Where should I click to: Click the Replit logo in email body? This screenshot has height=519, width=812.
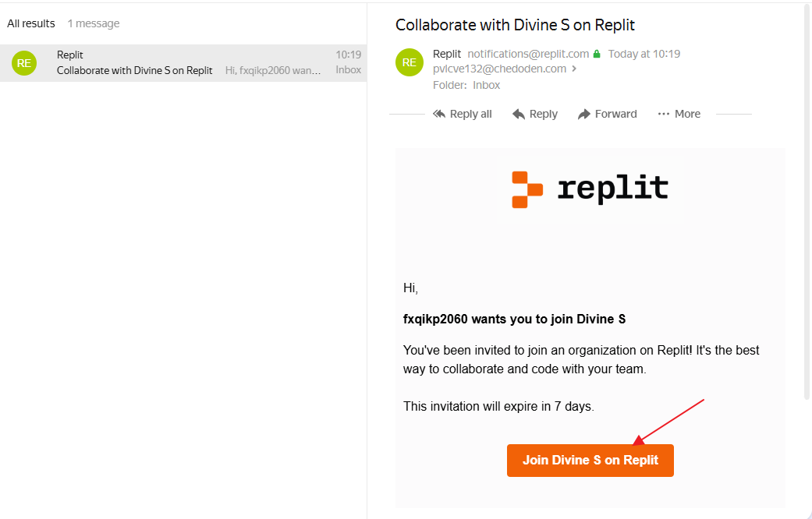(x=590, y=189)
